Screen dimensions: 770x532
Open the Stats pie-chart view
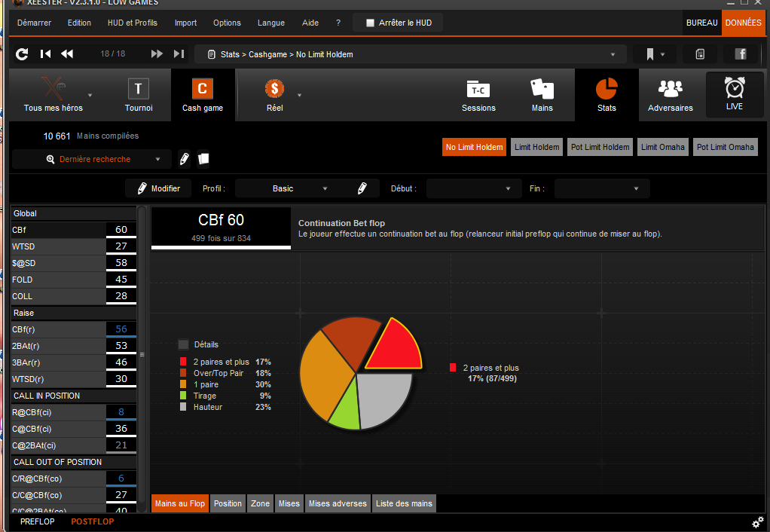(607, 95)
